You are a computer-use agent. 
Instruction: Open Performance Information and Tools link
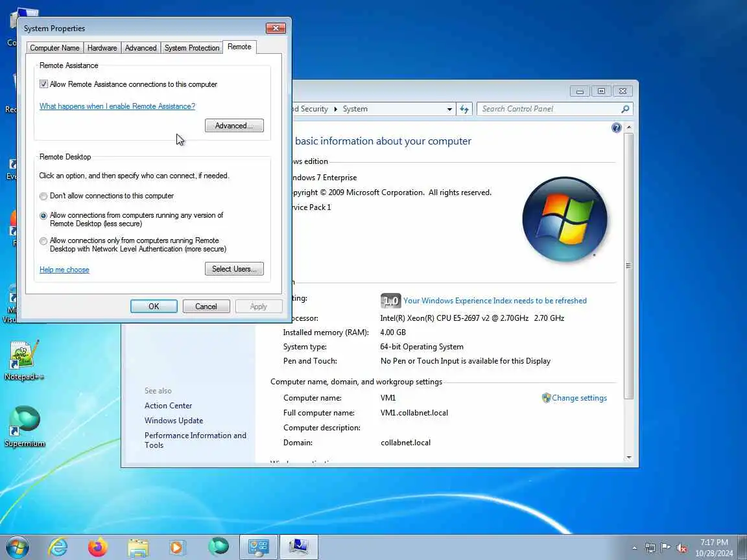(x=195, y=440)
